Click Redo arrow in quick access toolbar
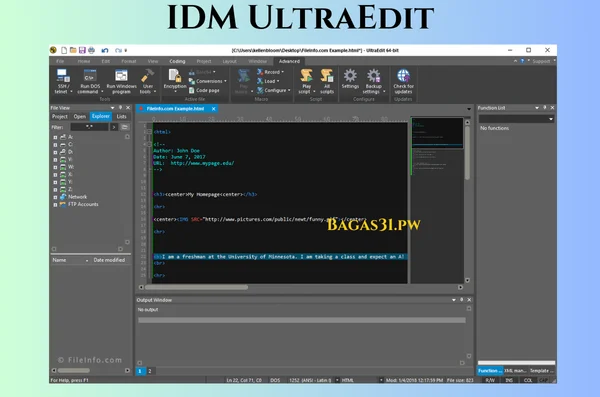Screen dimensions: 600x397 118,50
